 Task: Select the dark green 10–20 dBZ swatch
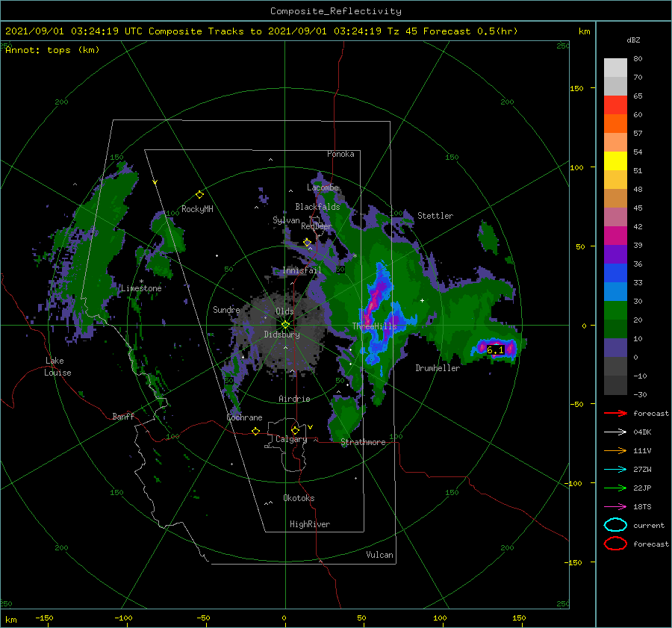point(615,329)
